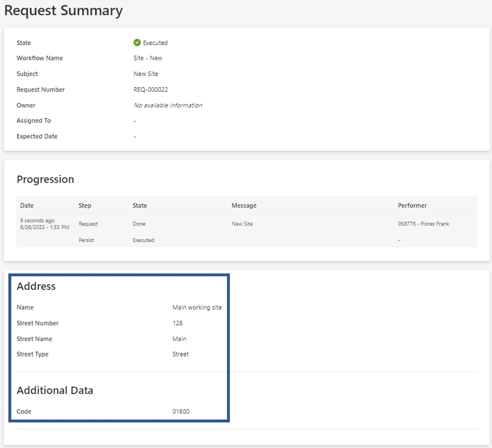Screen dimensions: 492x448
Task: Click 'No available information' owner text
Action: [x=168, y=105]
